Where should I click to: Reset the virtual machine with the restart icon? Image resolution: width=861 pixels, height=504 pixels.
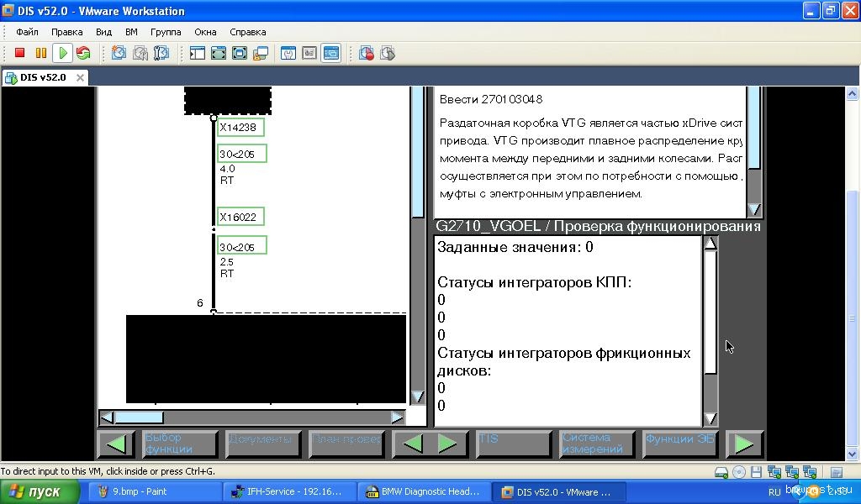[83, 53]
